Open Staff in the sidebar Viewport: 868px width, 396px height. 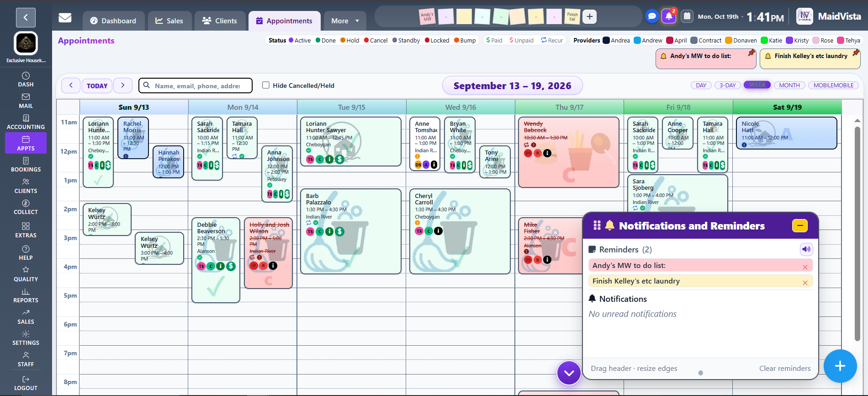click(26, 359)
